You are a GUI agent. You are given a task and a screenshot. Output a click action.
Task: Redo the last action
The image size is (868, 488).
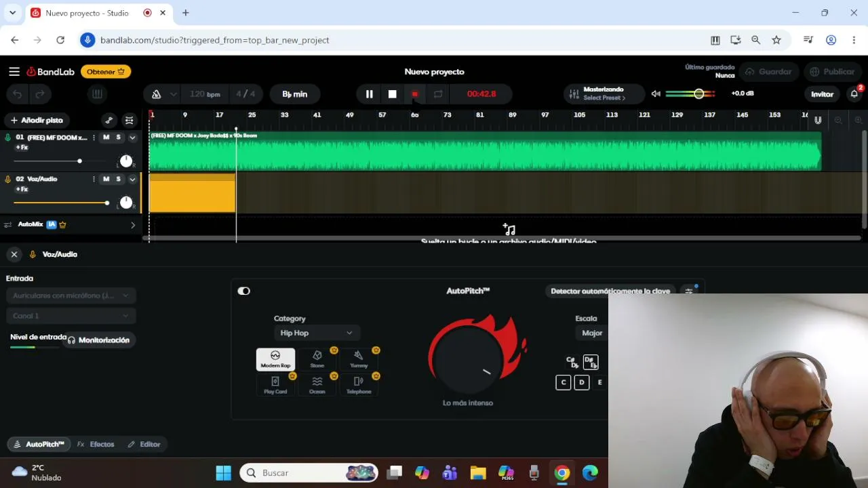coord(40,94)
